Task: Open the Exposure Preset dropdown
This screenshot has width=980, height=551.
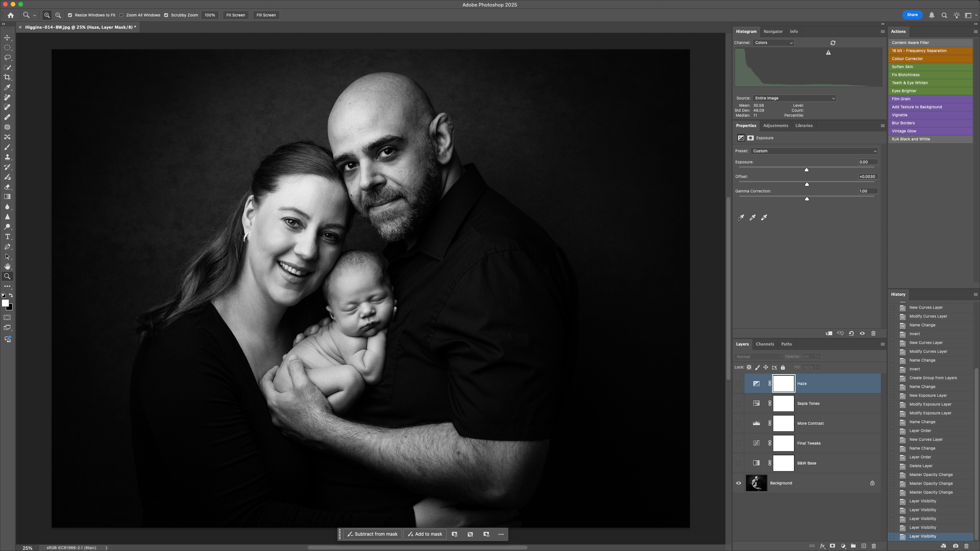Action: (814, 151)
